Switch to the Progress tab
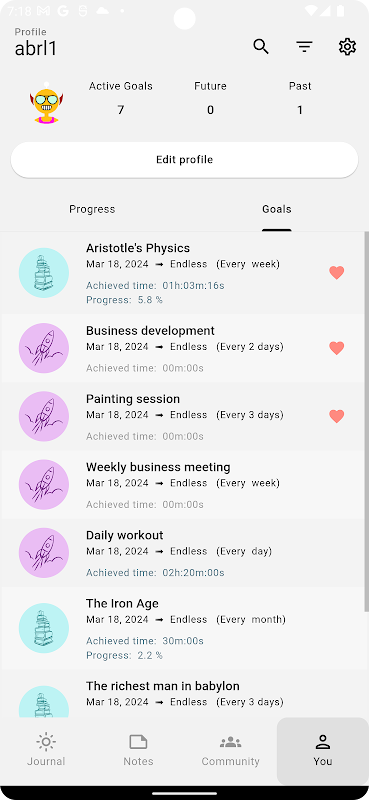 click(92, 209)
